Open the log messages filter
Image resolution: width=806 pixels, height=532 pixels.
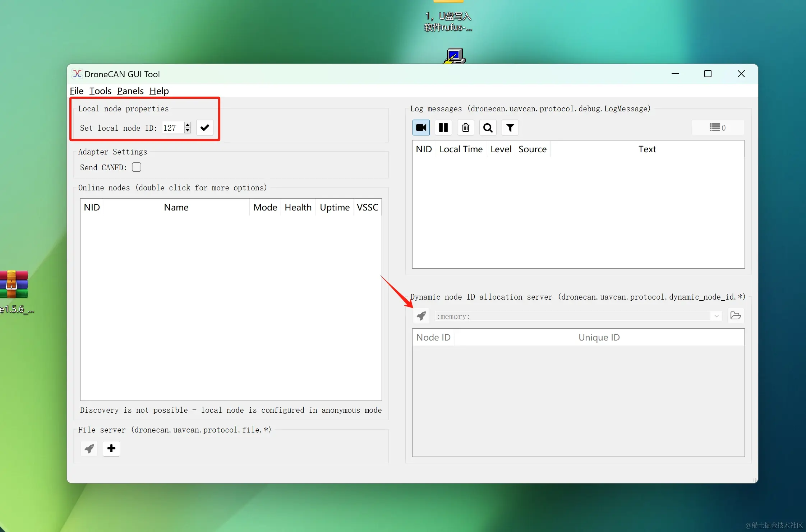click(x=510, y=128)
